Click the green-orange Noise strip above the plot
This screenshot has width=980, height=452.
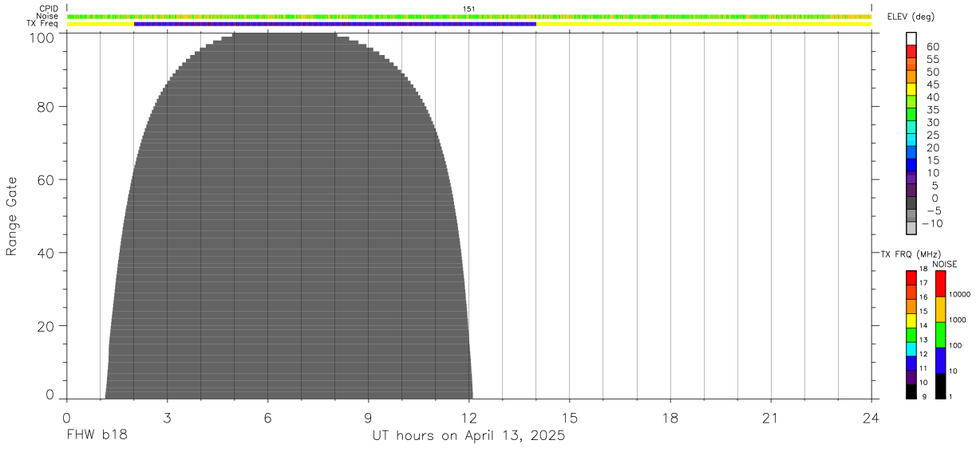click(469, 16)
